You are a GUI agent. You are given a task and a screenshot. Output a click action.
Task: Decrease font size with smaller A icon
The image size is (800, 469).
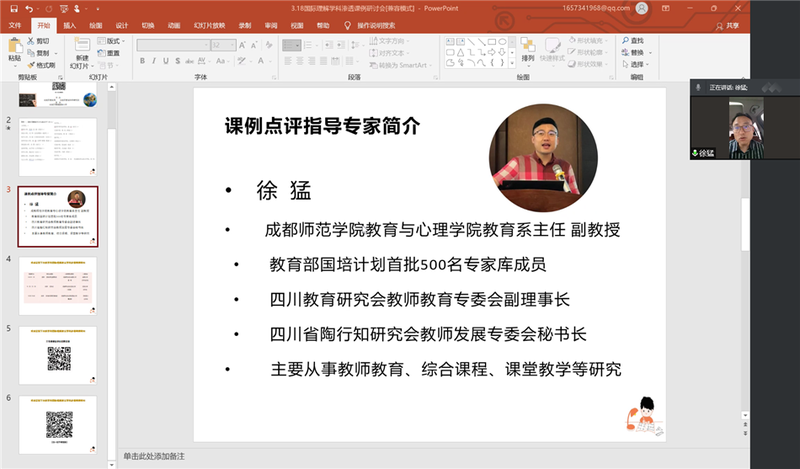click(x=254, y=45)
